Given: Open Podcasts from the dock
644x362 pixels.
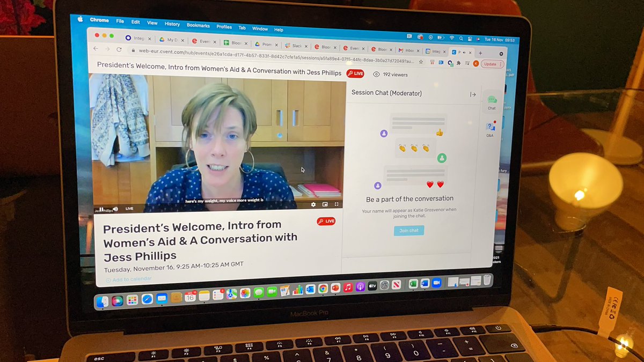Looking at the screenshot, I should (x=360, y=287).
